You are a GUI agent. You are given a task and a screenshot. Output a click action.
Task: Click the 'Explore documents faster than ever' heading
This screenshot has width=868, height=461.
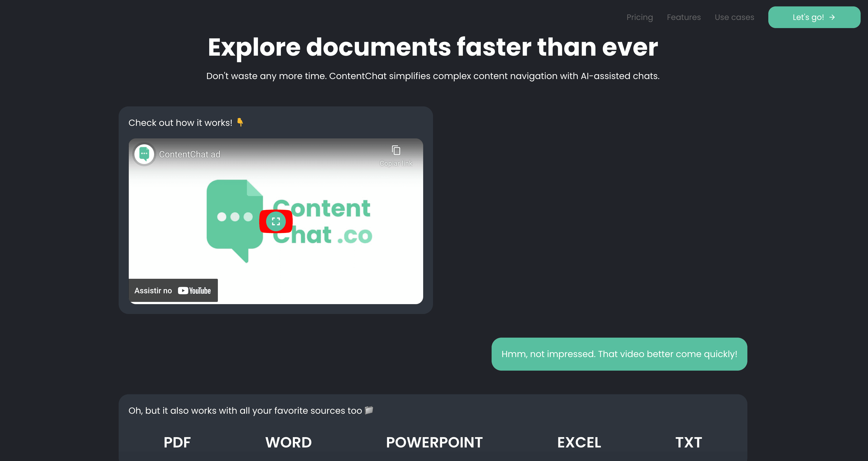433,47
